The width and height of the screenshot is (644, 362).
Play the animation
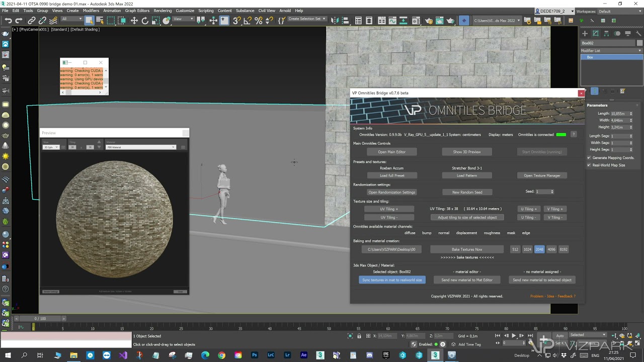[x=514, y=335]
